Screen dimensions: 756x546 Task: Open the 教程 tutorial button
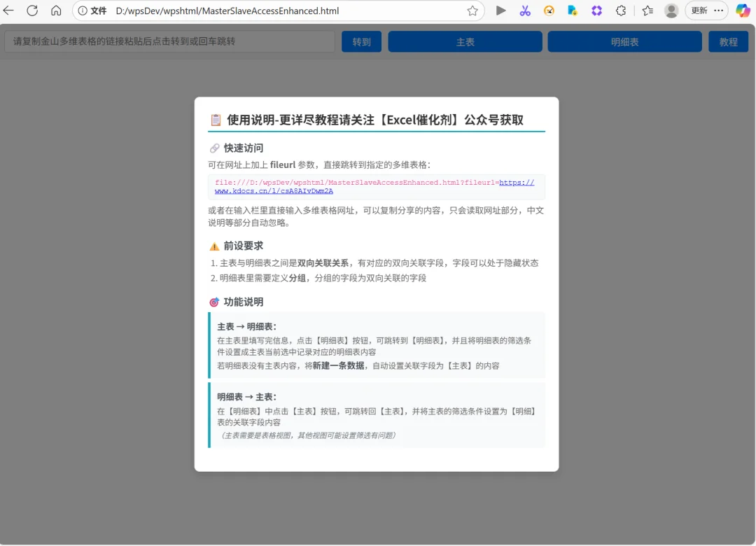[729, 42]
